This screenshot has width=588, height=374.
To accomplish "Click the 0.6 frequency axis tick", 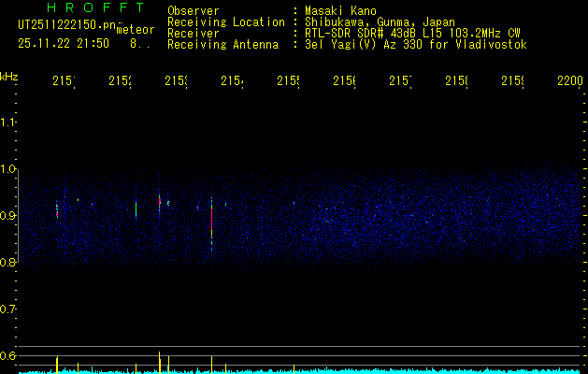I will tap(8, 355).
